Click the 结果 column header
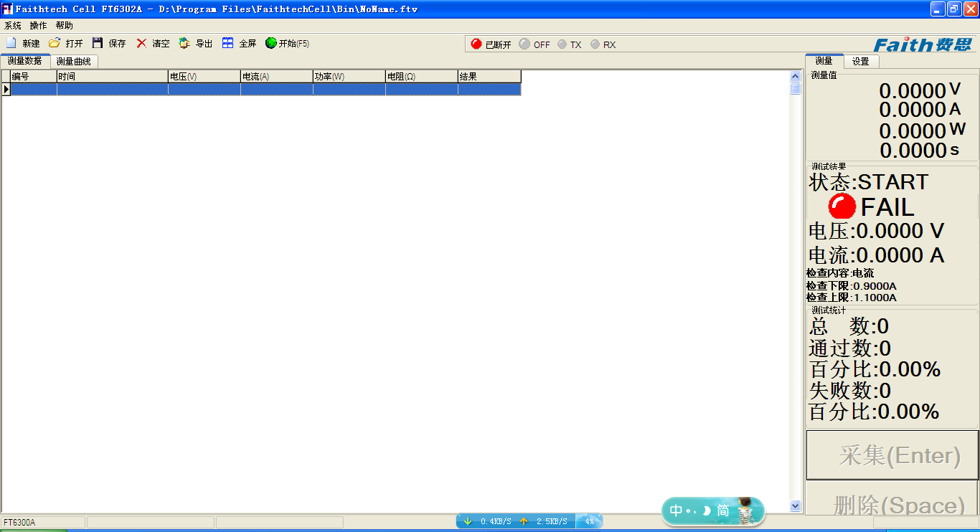The width and height of the screenshot is (980, 532). click(489, 76)
